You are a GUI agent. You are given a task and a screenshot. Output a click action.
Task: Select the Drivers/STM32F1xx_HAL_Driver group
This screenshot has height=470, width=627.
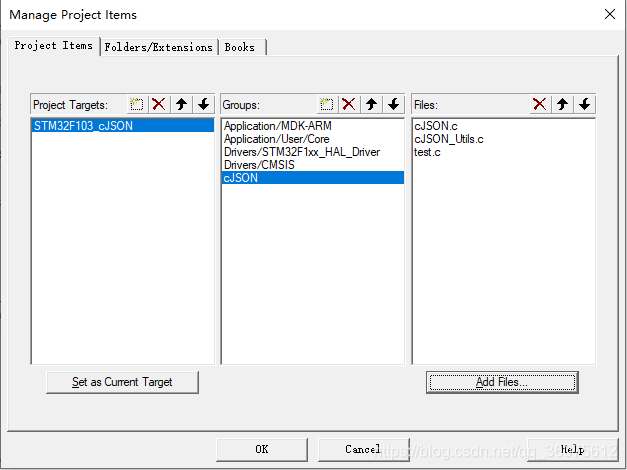point(312,152)
